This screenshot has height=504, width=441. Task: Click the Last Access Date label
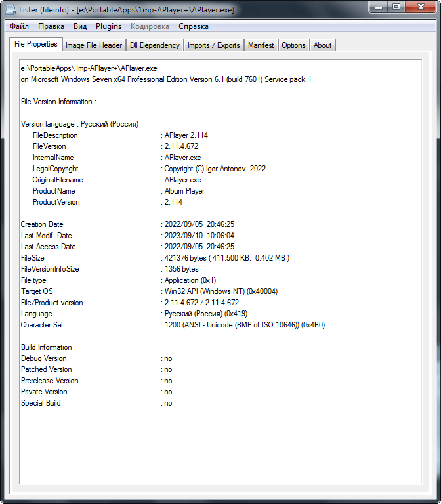coord(49,247)
